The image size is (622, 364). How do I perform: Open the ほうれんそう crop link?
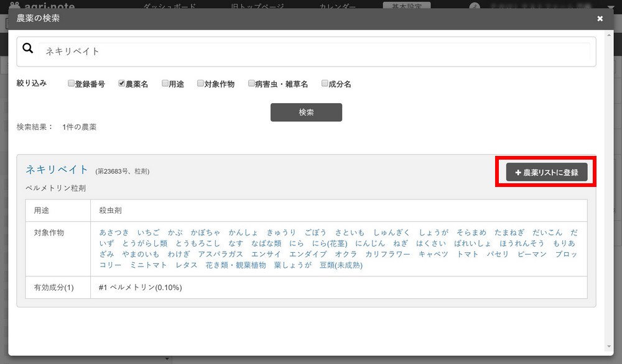pos(521,243)
